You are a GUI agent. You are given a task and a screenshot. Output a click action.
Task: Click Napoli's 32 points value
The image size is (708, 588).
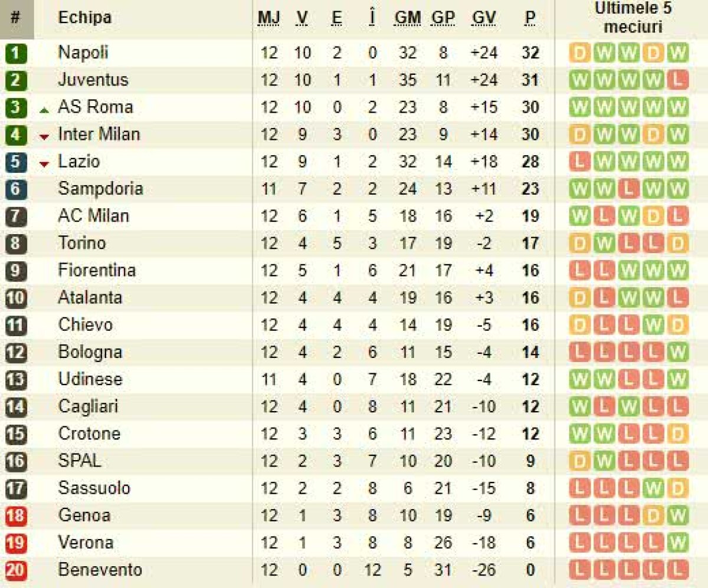[530, 53]
